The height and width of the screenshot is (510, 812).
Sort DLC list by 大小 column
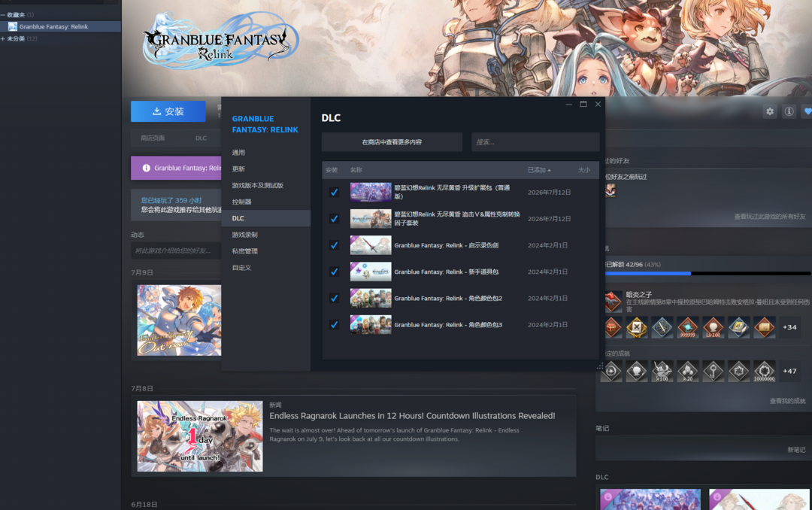click(x=583, y=170)
